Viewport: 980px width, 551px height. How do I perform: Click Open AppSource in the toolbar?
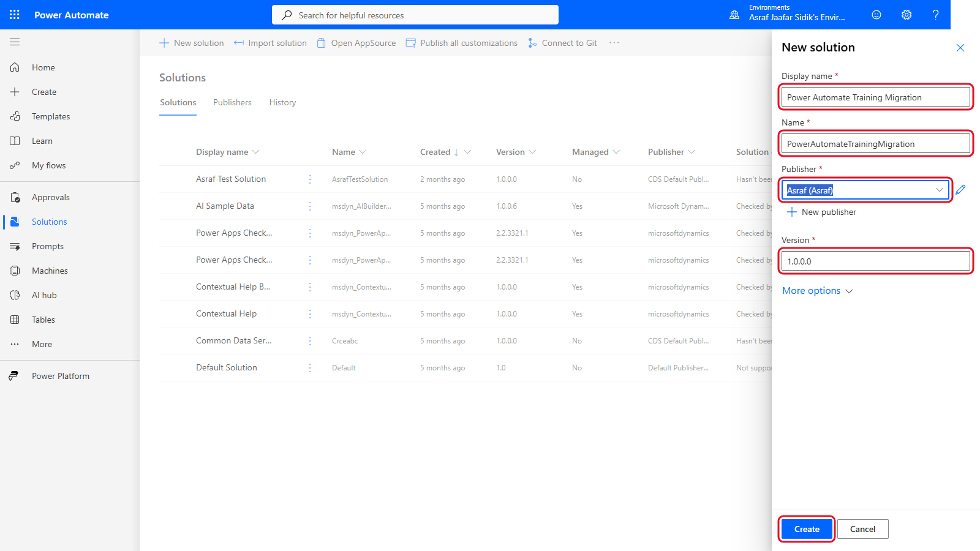(x=356, y=43)
